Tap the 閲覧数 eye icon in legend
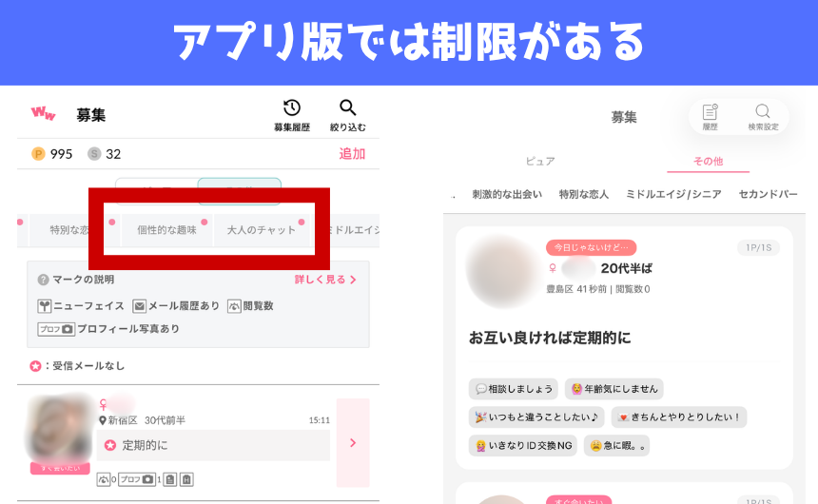The width and height of the screenshot is (818, 504). 234,306
